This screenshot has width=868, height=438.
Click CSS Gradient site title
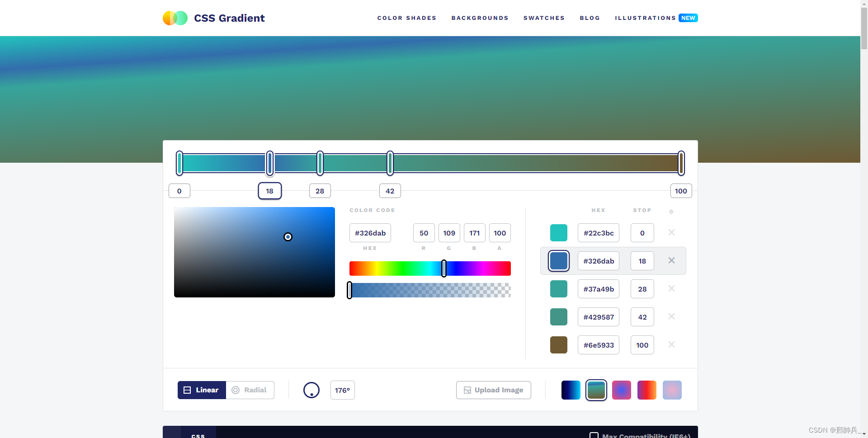click(229, 18)
